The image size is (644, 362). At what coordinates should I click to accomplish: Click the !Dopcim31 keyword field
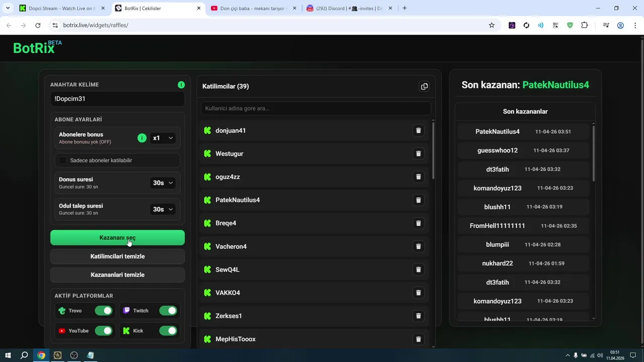coord(117,99)
